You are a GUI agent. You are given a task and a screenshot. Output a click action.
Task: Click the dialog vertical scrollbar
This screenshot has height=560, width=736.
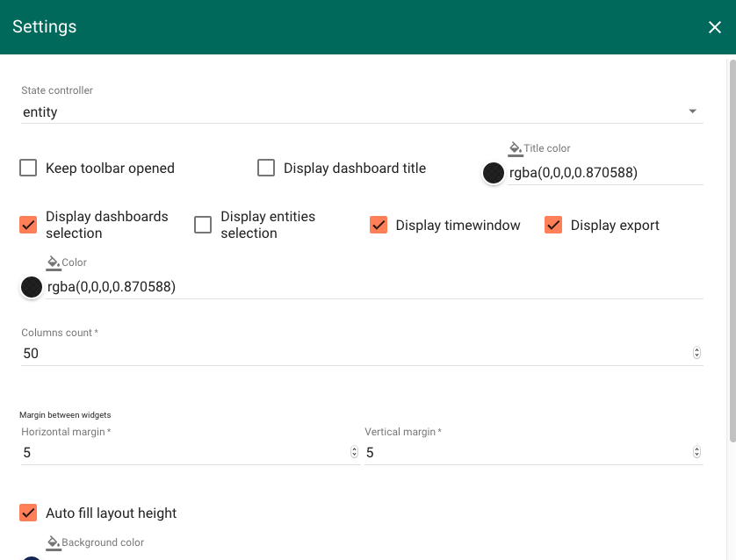732,250
